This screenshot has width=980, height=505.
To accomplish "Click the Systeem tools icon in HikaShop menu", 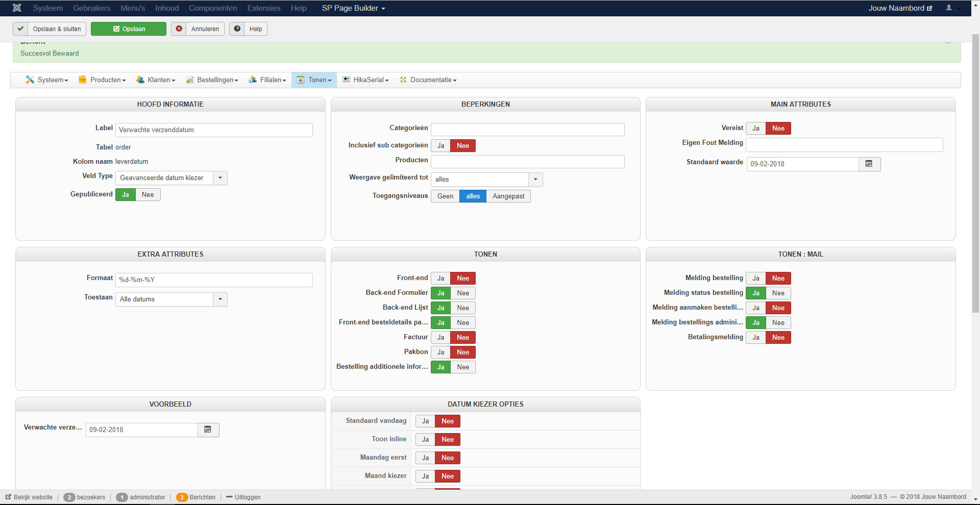I will coord(30,80).
